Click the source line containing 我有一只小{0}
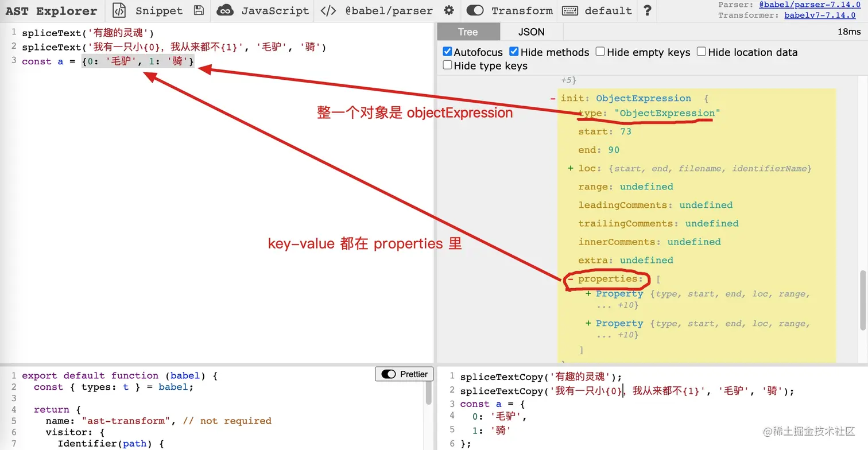 [x=174, y=47]
